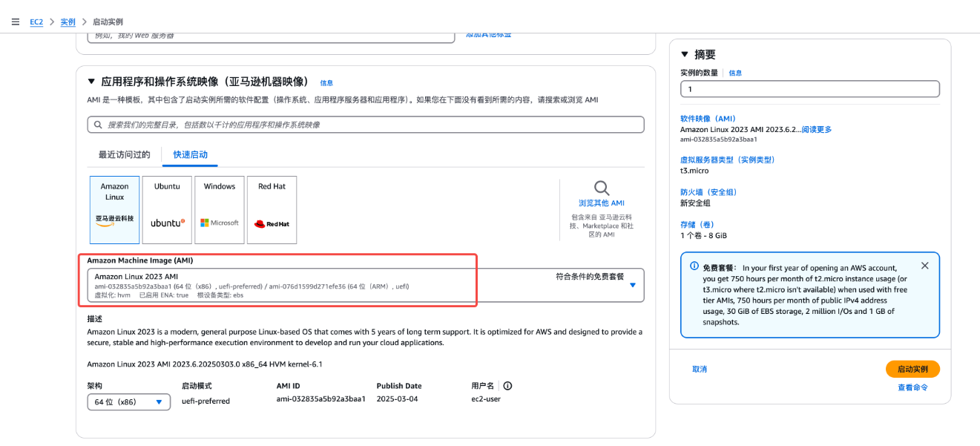Open 存储 (卷) link
This screenshot has width=980, height=446.
697,224
